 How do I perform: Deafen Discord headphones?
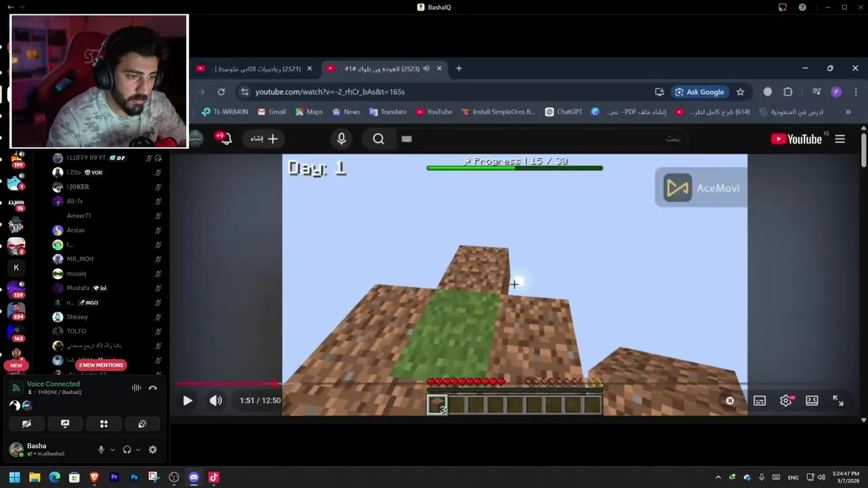pos(127,449)
